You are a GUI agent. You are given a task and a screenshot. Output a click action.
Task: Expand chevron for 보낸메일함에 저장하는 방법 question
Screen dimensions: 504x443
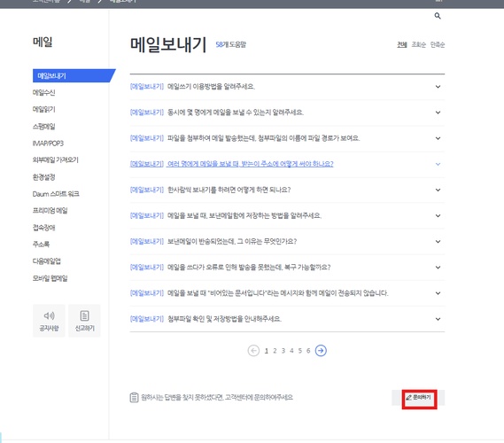(x=438, y=215)
